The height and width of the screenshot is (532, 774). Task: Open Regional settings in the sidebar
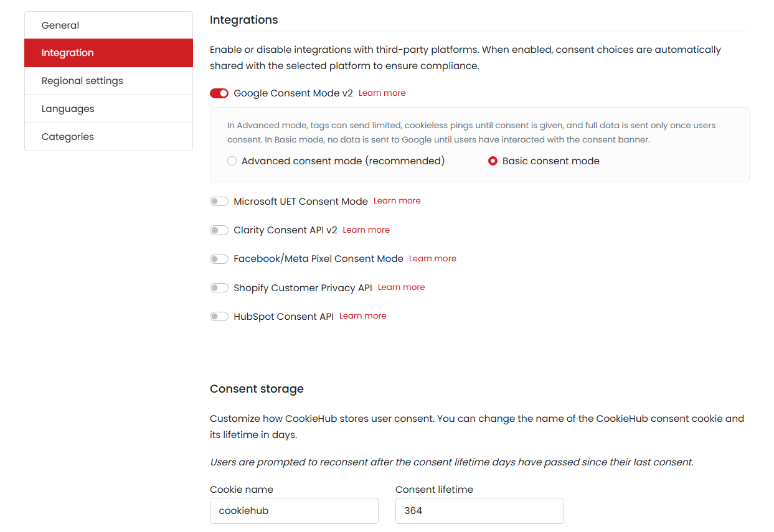pos(108,81)
